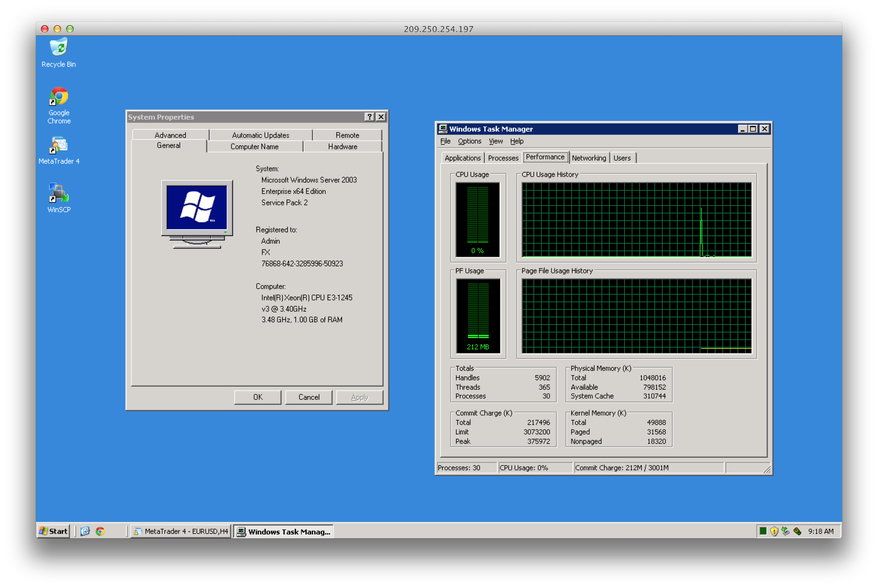The image size is (878, 588).
Task: Click the green CPU meter tray icon
Action: click(x=762, y=531)
